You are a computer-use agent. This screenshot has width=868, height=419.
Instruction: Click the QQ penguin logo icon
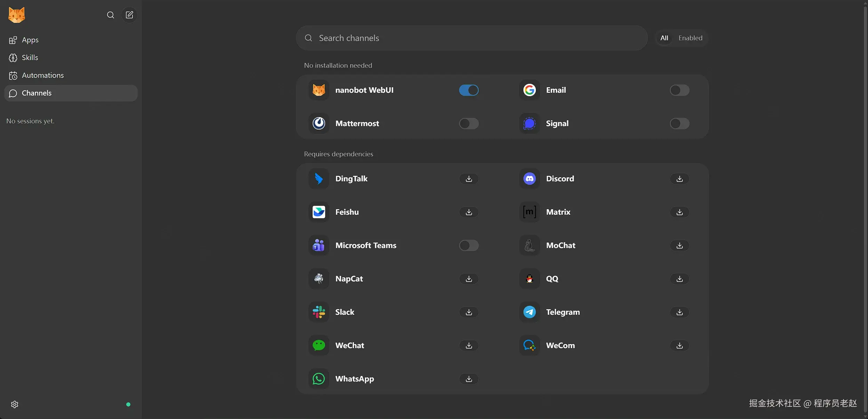tap(530, 279)
